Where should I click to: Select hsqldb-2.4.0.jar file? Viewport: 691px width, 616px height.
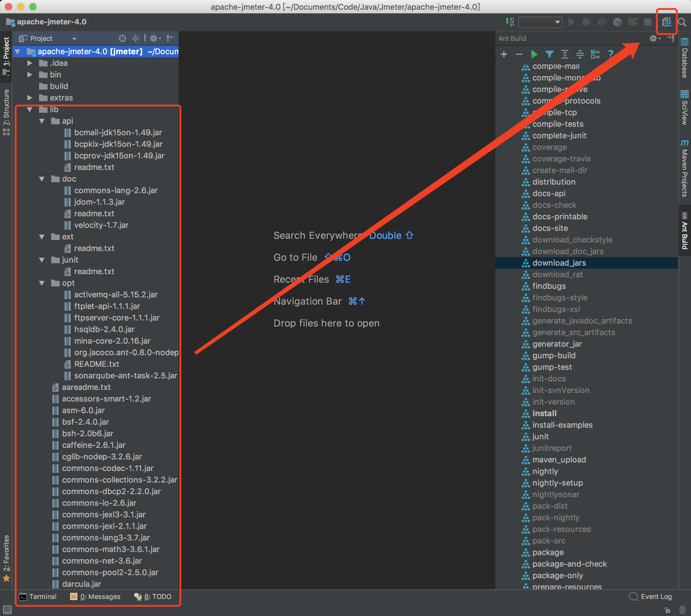(104, 330)
